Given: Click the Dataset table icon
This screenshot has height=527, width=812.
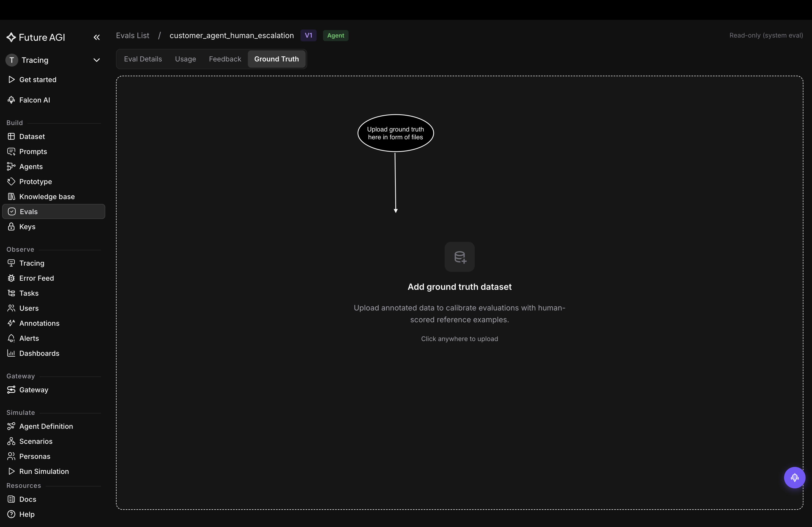Looking at the screenshot, I should [x=11, y=136].
